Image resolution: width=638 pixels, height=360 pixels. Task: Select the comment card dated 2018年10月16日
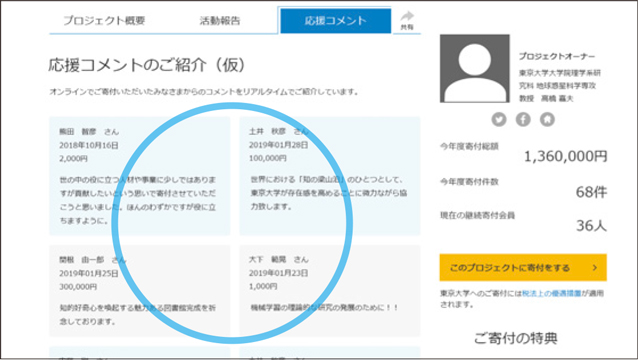[140, 176]
